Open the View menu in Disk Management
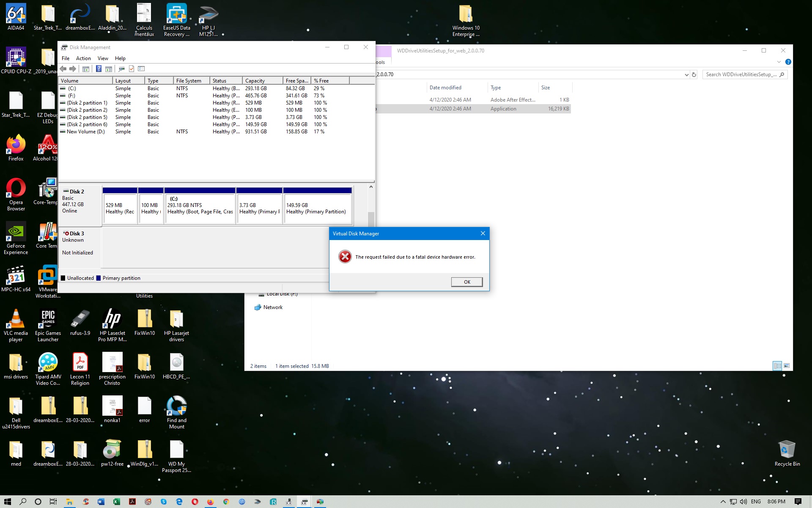Screen dimensions: 812x508 (103, 58)
